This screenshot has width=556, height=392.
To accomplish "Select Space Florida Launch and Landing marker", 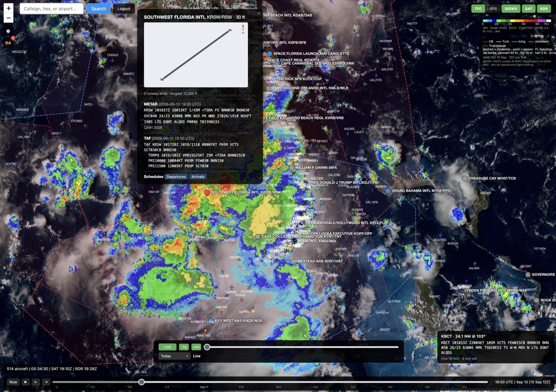I will (269, 54).
